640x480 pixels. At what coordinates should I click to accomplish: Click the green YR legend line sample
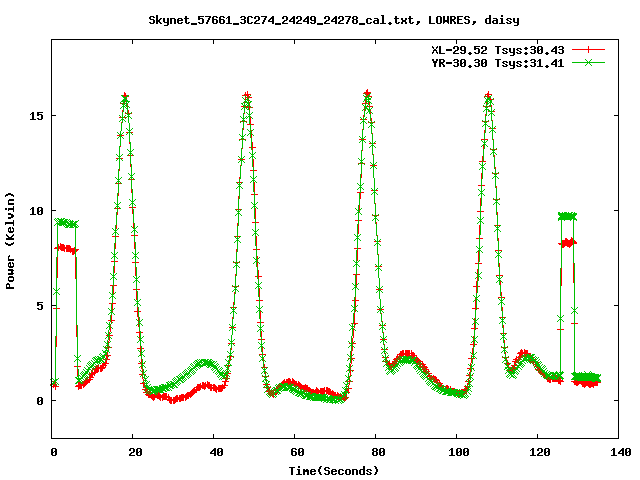[x=588, y=62]
